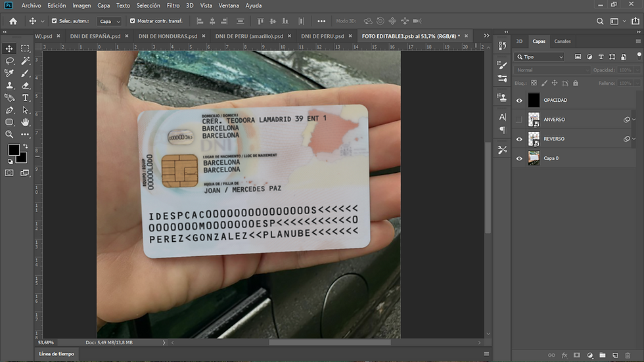This screenshot has width=644, height=362.
Task: Select the Zoom magnifier tool
Action: click(x=9, y=134)
